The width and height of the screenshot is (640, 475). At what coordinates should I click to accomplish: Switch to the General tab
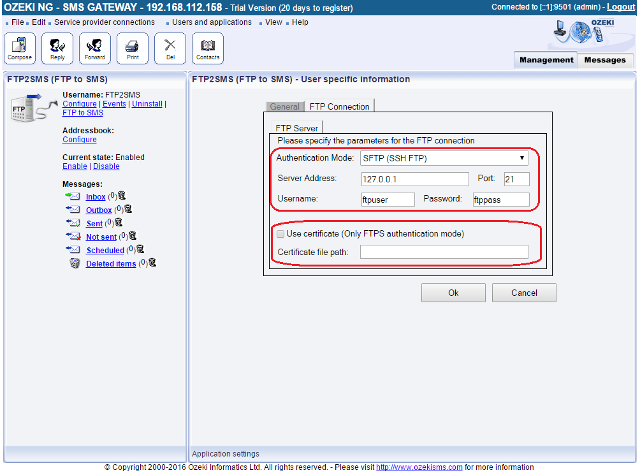(x=285, y=107)
